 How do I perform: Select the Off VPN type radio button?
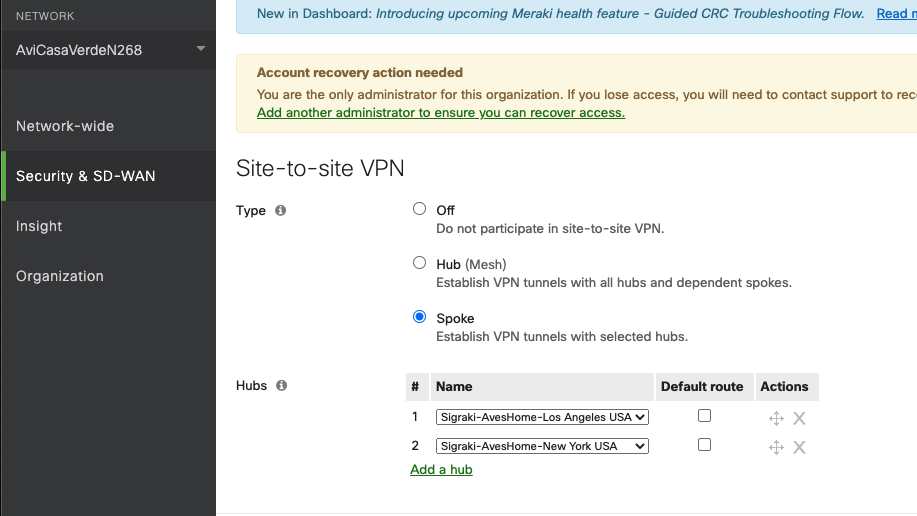[419, 209]
